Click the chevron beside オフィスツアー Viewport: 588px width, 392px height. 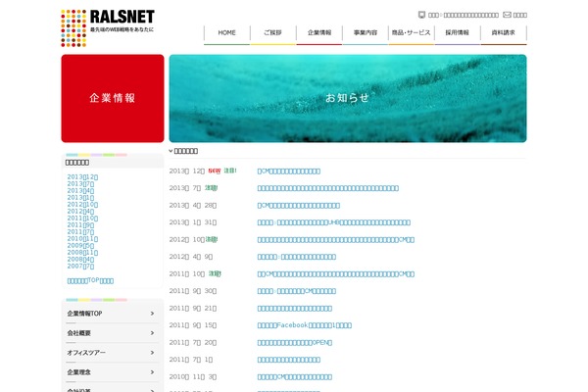coord(152,352)
